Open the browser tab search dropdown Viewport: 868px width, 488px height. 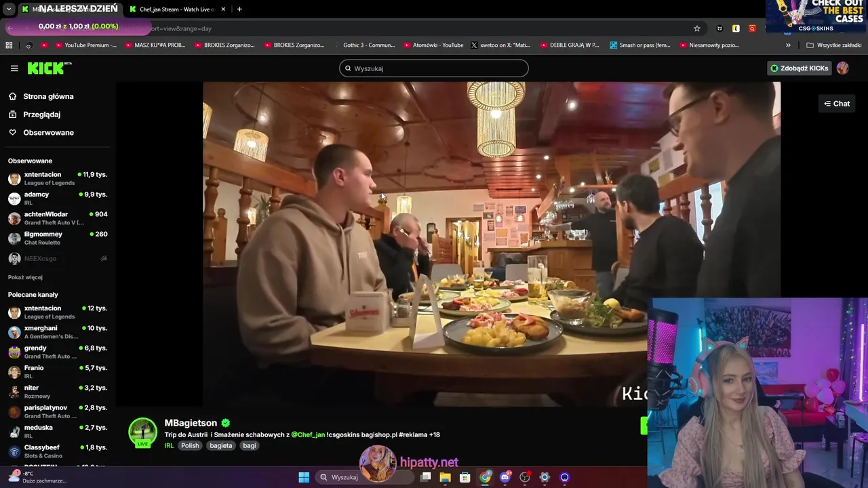[x=9, y=9]
